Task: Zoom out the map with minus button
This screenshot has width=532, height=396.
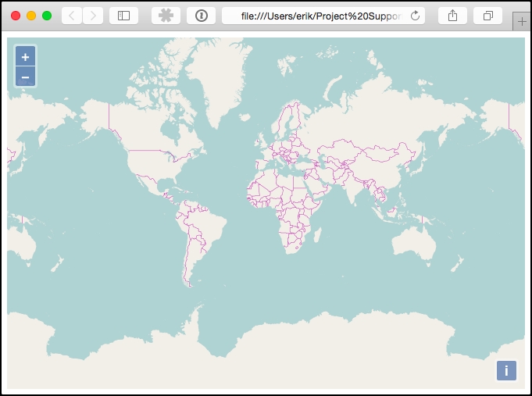Action: [26, 77]
